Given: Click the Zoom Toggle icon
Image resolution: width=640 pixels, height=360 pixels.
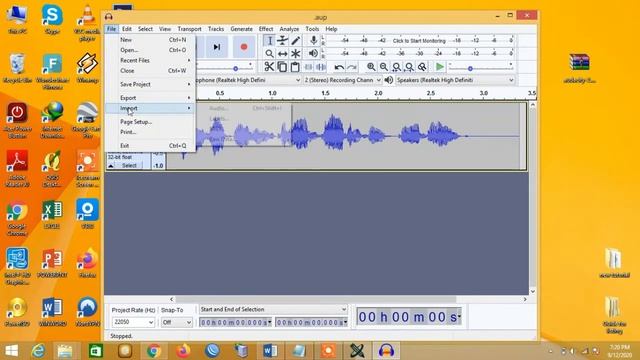Looking at the screenshot, I should [422, 67].
